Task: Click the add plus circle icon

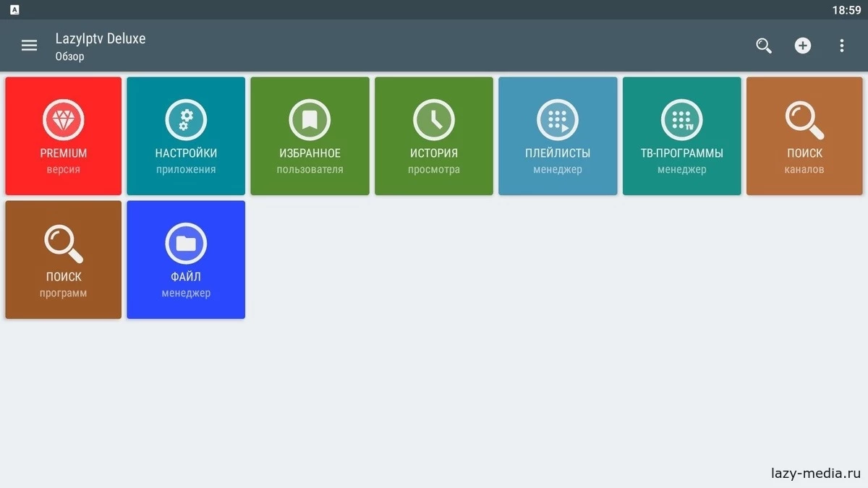Action: [803, 46]
